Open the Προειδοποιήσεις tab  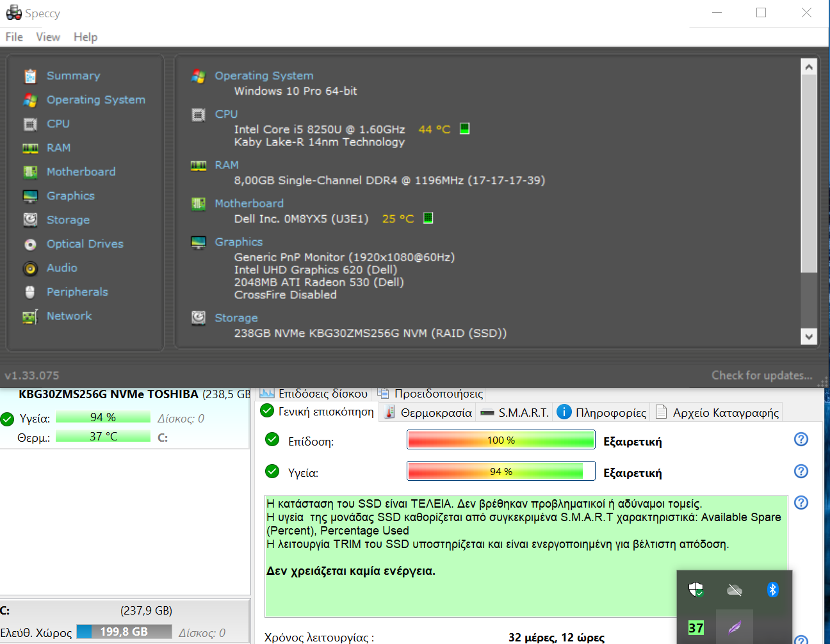tap(429, 394)
